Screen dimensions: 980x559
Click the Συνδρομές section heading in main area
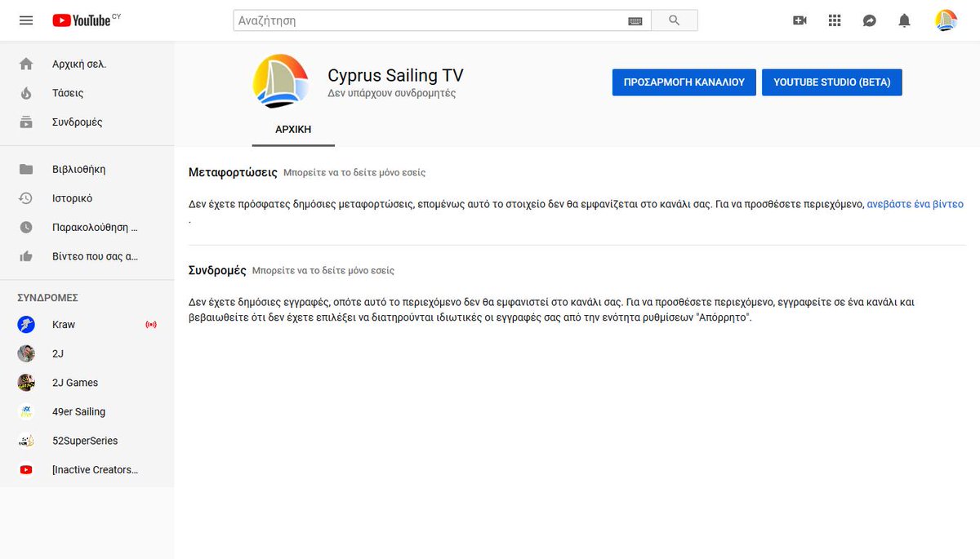point(217,269)
